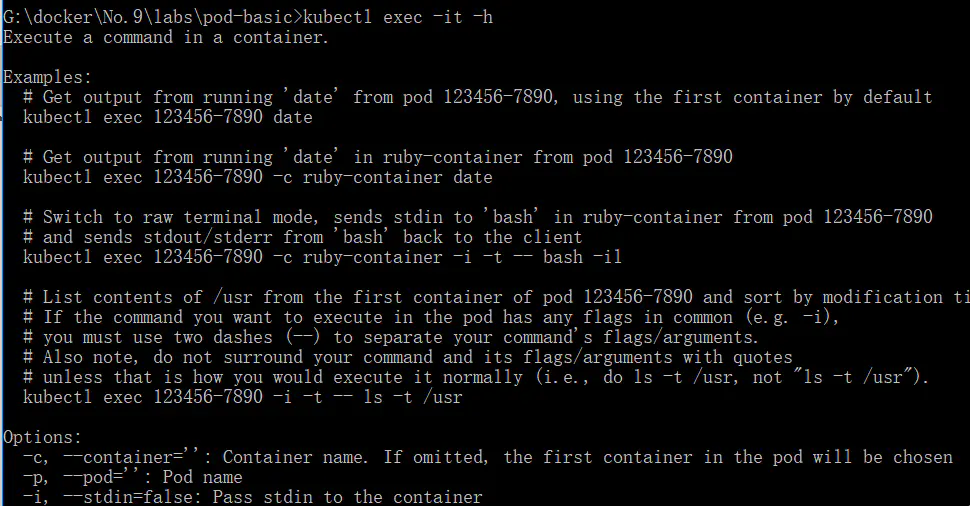The image size is (970, 506).
Task: Click the prompt path G:\docker\No.9\labs\pod-basic
Action: pyautogui.click(x=148, y=17)
